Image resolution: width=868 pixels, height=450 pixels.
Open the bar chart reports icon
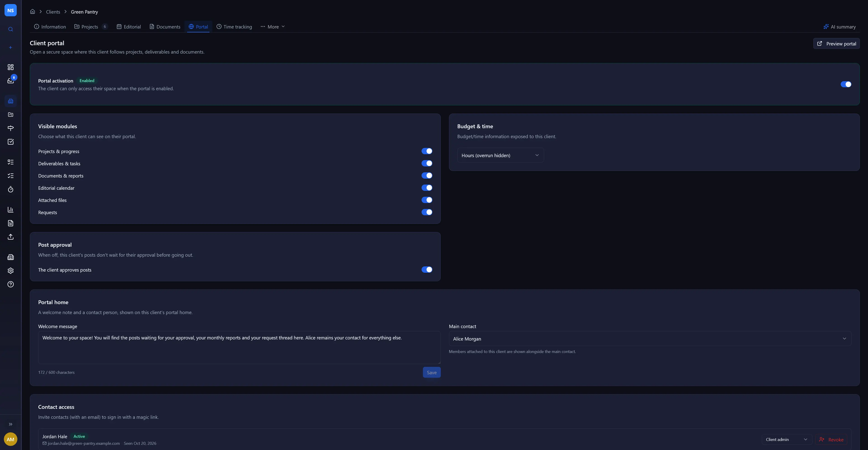coord(10,210)
